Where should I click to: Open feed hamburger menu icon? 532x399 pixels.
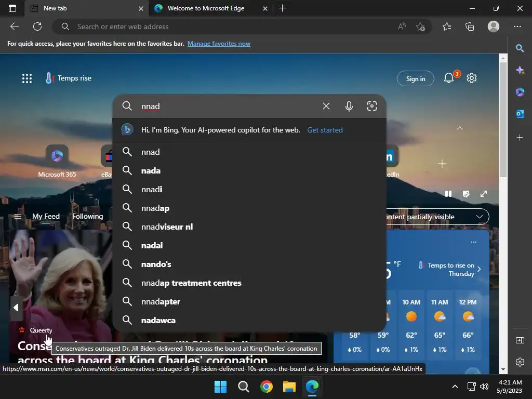(18, 216)
